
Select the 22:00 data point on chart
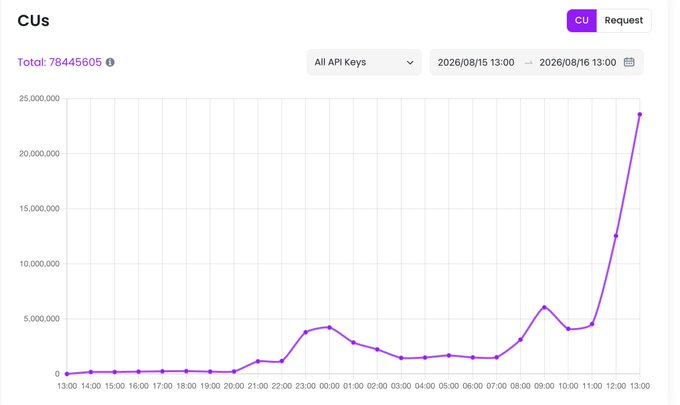[x=282, y=361]
